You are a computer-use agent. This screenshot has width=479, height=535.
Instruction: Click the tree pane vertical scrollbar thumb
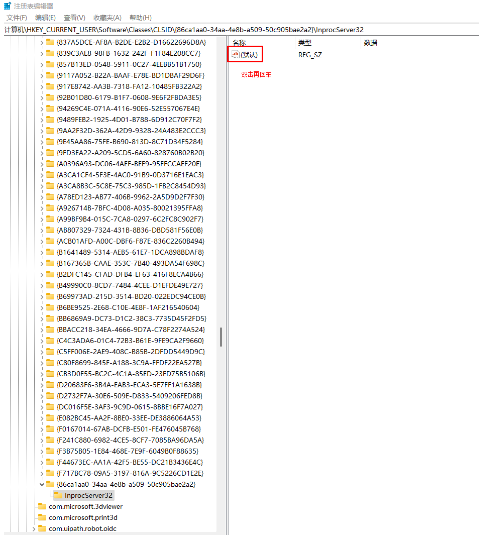(x=221, y=337)
